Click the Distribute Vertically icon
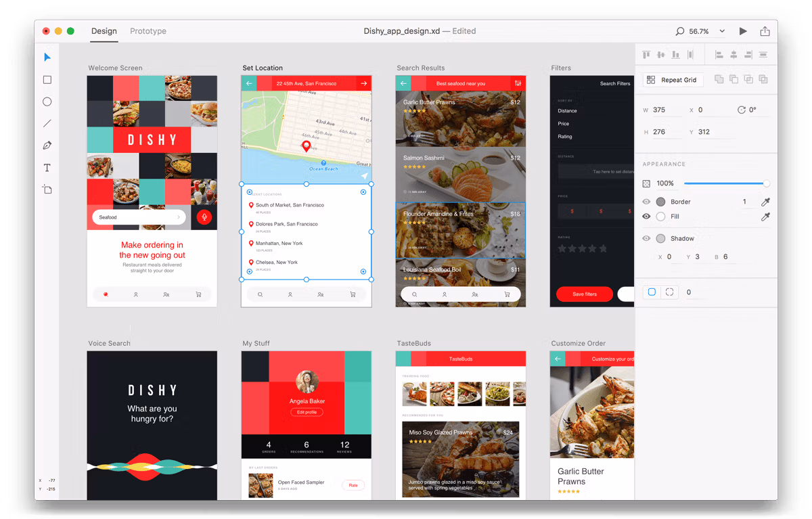The height and width of the screenshot is (519, 812). [763, 55]
